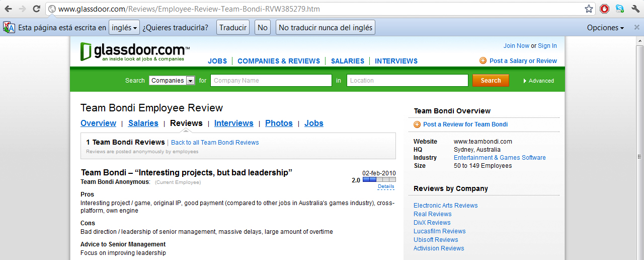Click the review date 02-feb-2010
Screen dimensions: 644x260
(379, 172)
